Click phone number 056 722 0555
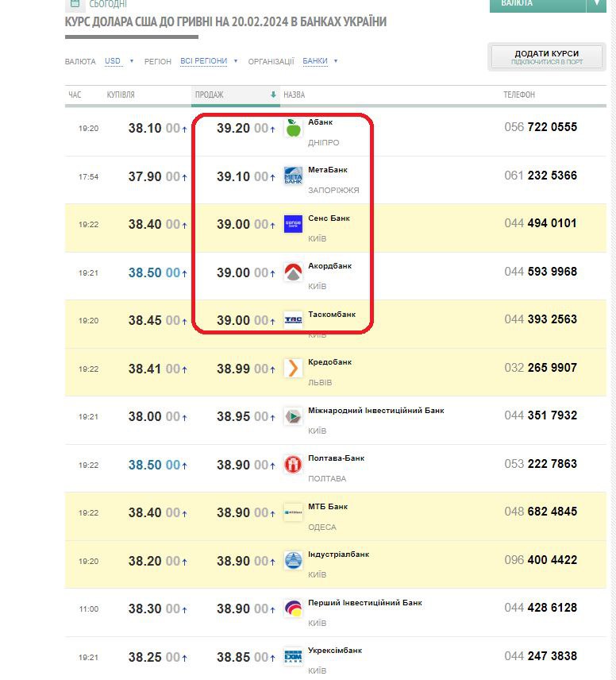The height and width of the screenshot is (680, 616). [x=541, y=127]
